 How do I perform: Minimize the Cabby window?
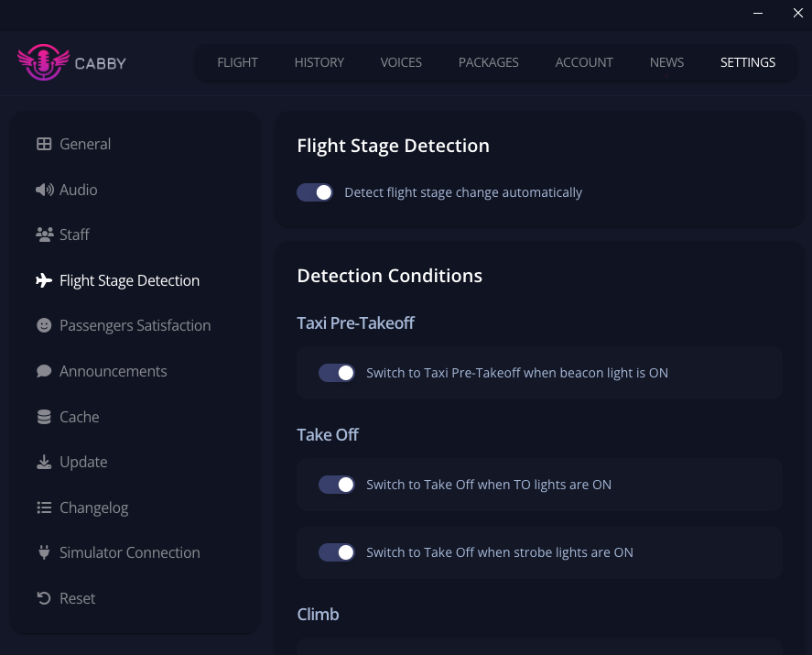coord(758,13)
